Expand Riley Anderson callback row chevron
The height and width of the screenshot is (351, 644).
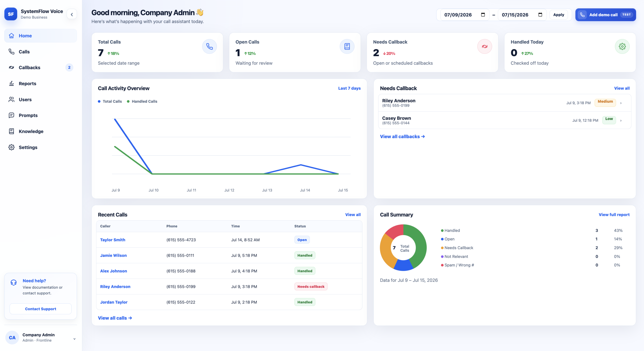tap(621, 103)
